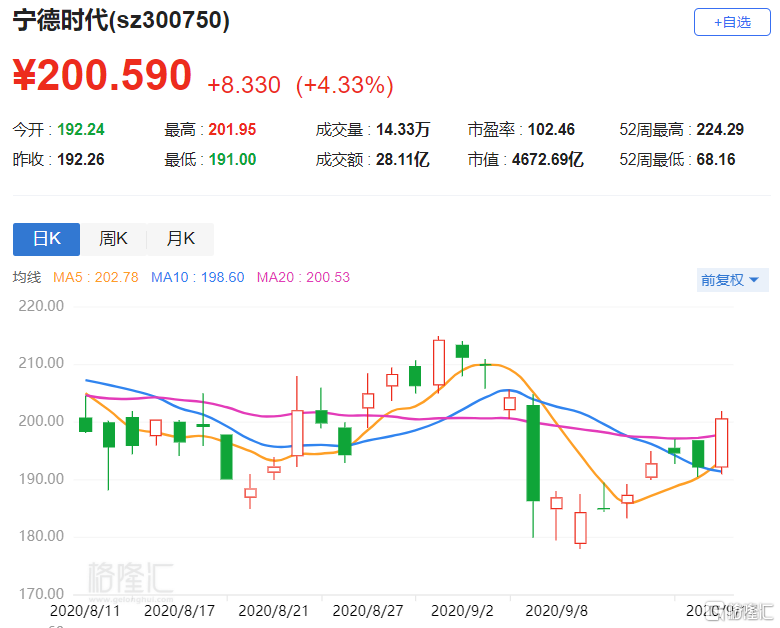The image size is (780, 628).
Task: Click the price change +8.330 value
Action: (244, 85)
